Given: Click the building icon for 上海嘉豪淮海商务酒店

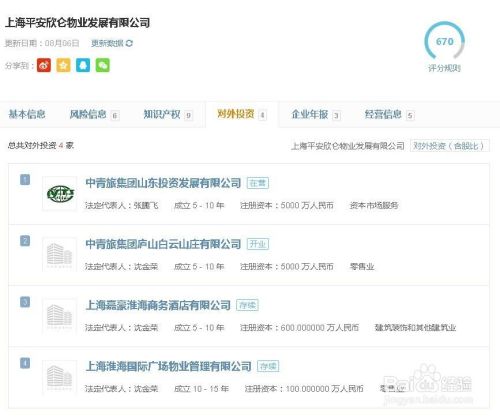Looking at the screenshot, I should tap(60, 316).
